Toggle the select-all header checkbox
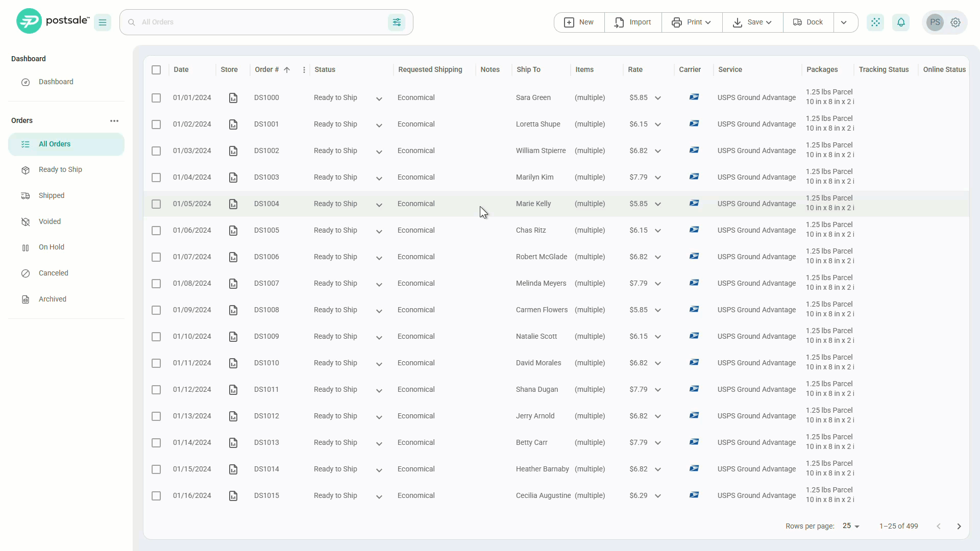This screenshot has width=980, height=551. tap(156, 70)
